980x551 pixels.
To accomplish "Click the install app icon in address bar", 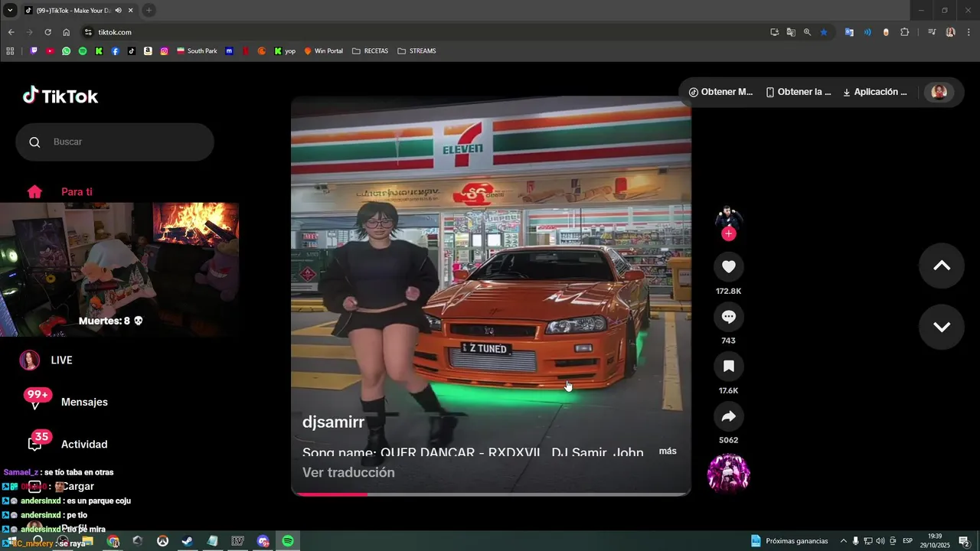I will (775, 32).
